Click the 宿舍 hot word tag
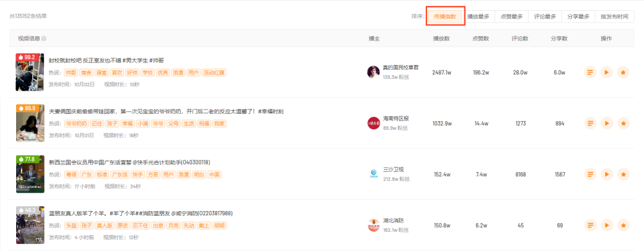 [x=86, y=73]
